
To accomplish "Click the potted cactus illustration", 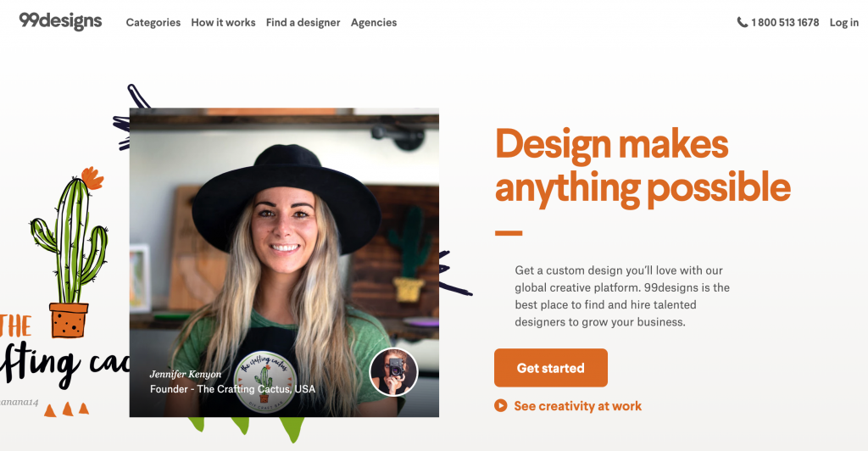I will [70, 253].
